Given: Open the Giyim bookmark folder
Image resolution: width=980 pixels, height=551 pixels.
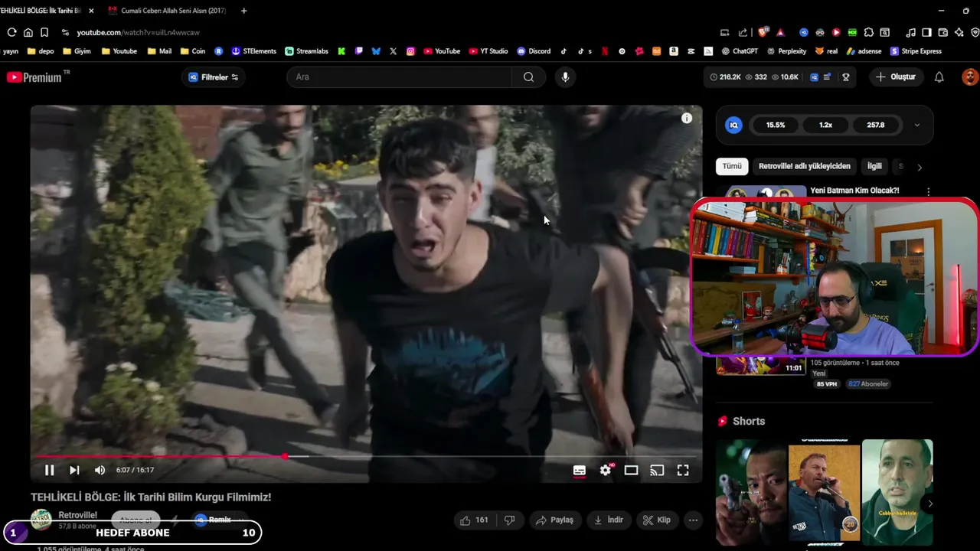Looking at the screenshot, I should coord(77,51).
